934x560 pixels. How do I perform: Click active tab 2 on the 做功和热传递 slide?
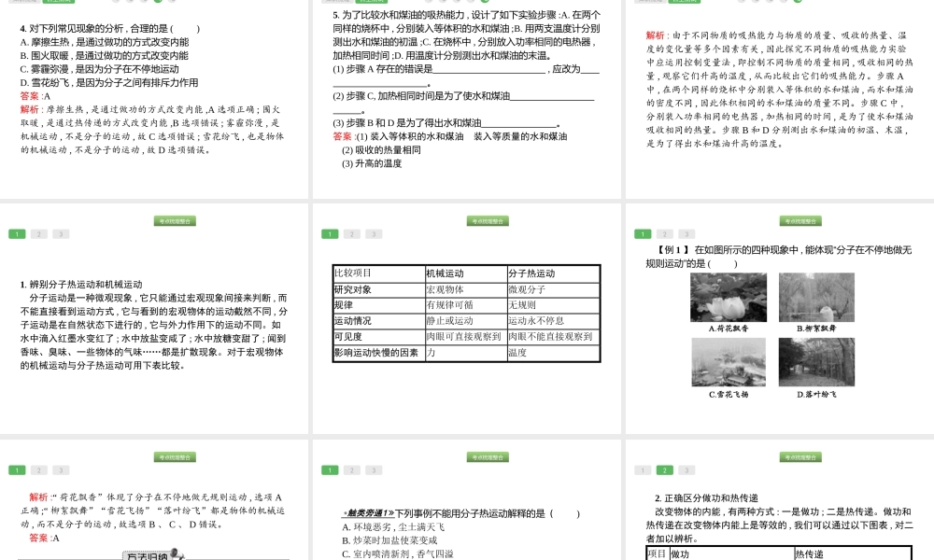click(664, 470)
